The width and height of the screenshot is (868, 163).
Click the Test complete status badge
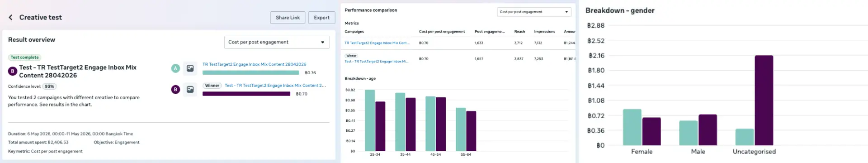click(x=24, y=58)
